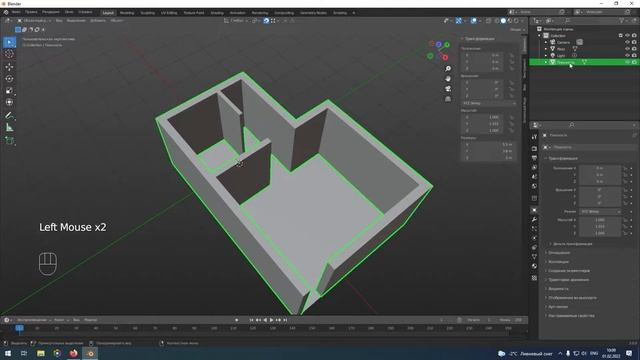
Task: Toggle viewport overlays button
Action: coord(473,20)
